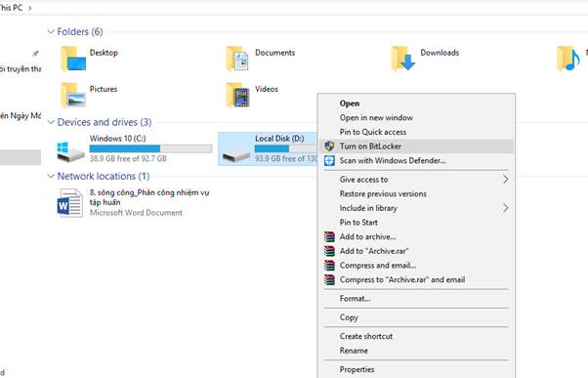Click "8. sông công_Phân công nhiệm vụ" file name
This screenshot has height=378, width=588.
click(x=149, y=192)
